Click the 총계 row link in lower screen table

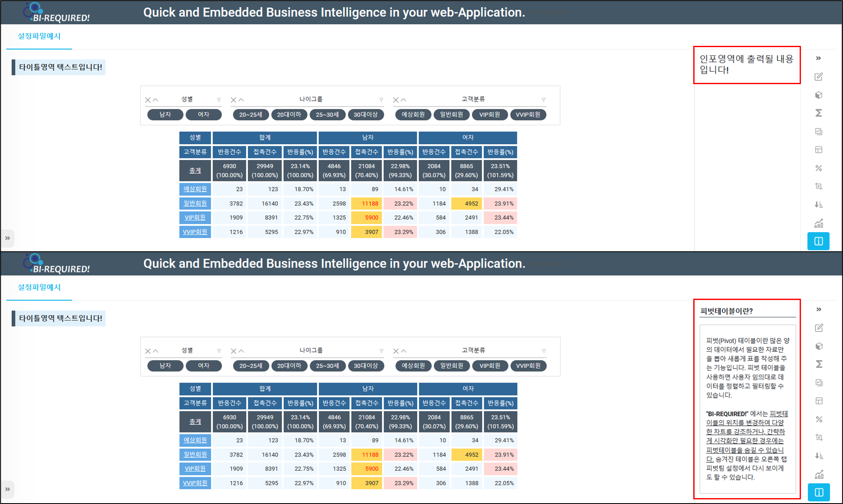[x=195, y=422]
